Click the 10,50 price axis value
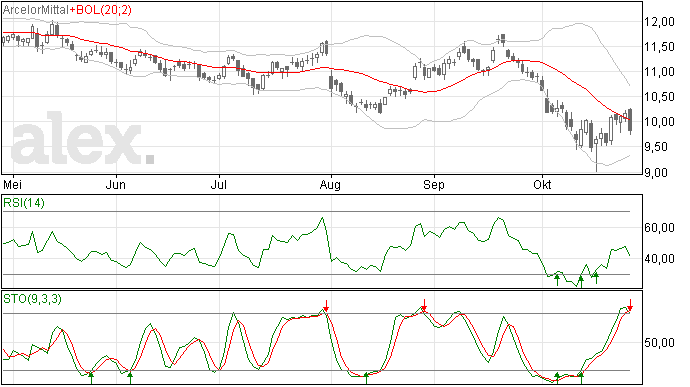690x387 pixels. point(659,97)
